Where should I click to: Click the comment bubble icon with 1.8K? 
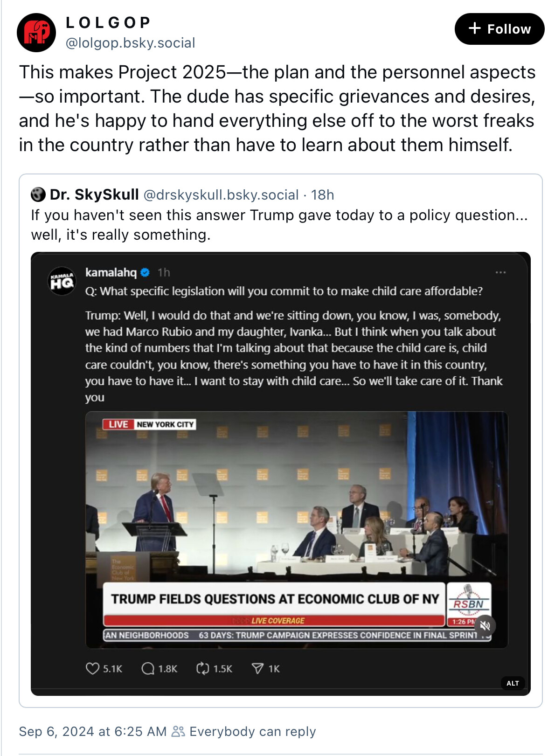point(148,668)
